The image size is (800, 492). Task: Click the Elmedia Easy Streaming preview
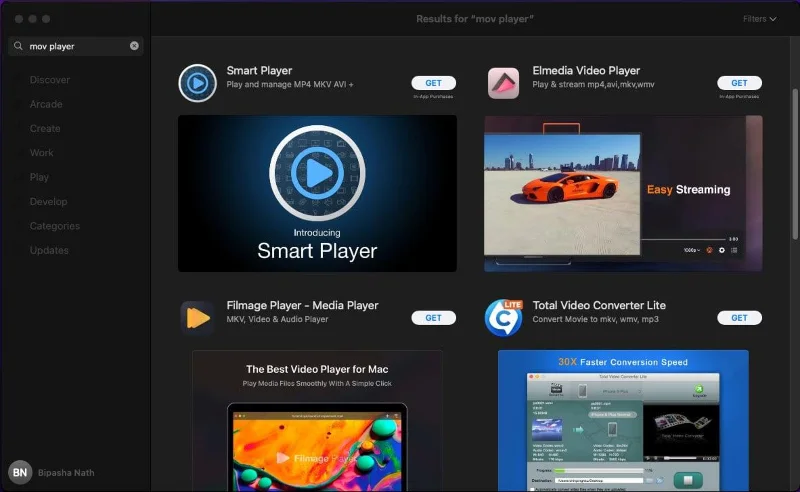[623, 193]
